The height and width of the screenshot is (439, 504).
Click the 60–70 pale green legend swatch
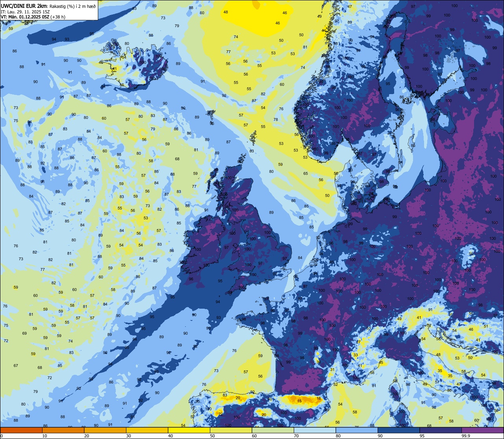click(x=273, y=430)
